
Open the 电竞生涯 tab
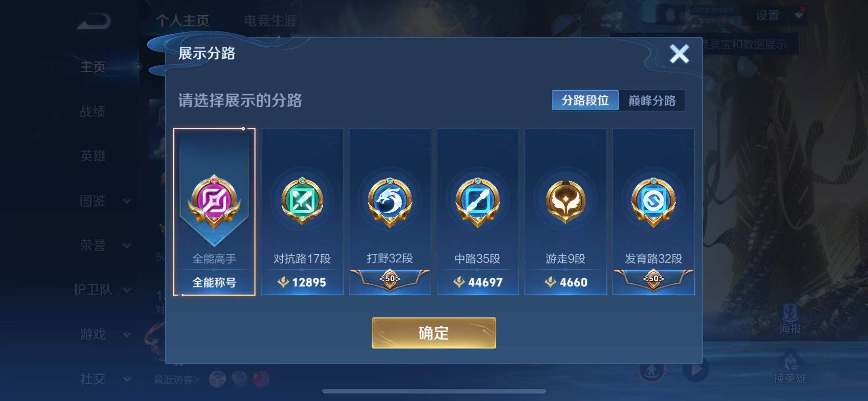[271, 21]
